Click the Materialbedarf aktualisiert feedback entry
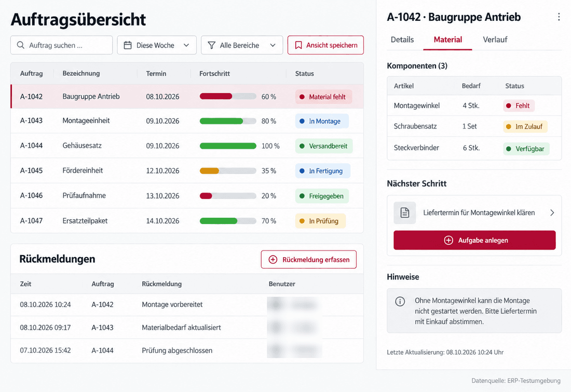 pyautogui.click(x=181, y=327)
